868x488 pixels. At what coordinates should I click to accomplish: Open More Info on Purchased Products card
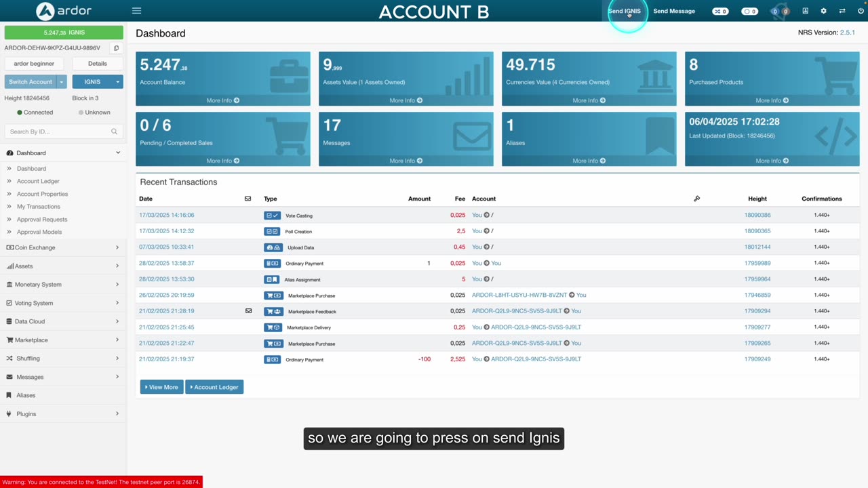[x=772, y=100]
